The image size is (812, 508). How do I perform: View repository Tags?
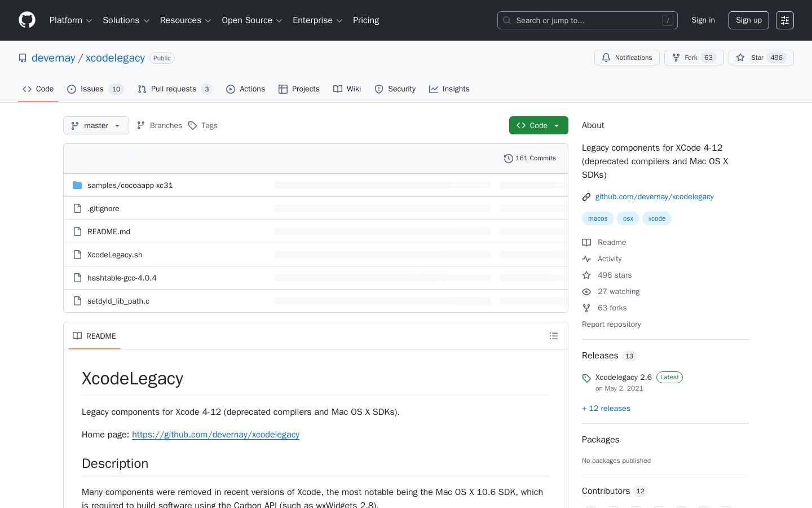click(203, 125)
